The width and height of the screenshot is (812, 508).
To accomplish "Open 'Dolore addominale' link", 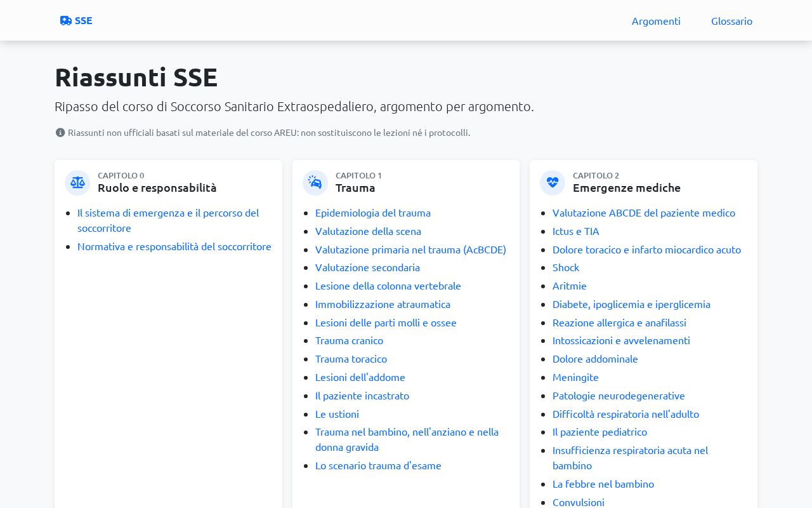I will [x=595, y=359].
